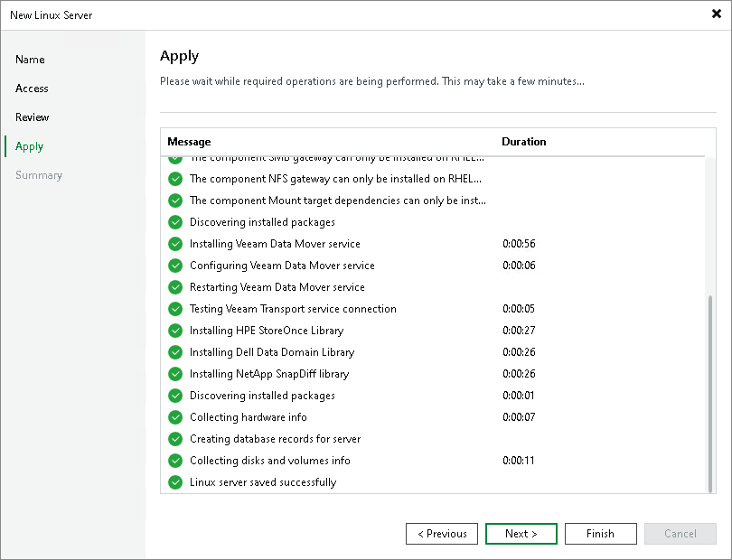The height and width of the screenshot is (560, 732).
Task: Click the Cancel button
Action: (680, 534)
